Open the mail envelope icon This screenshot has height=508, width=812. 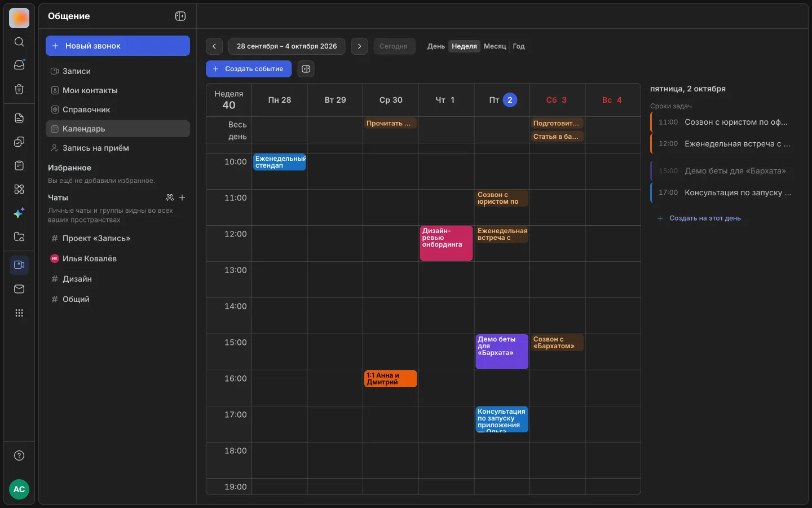(x=19, y=289)
